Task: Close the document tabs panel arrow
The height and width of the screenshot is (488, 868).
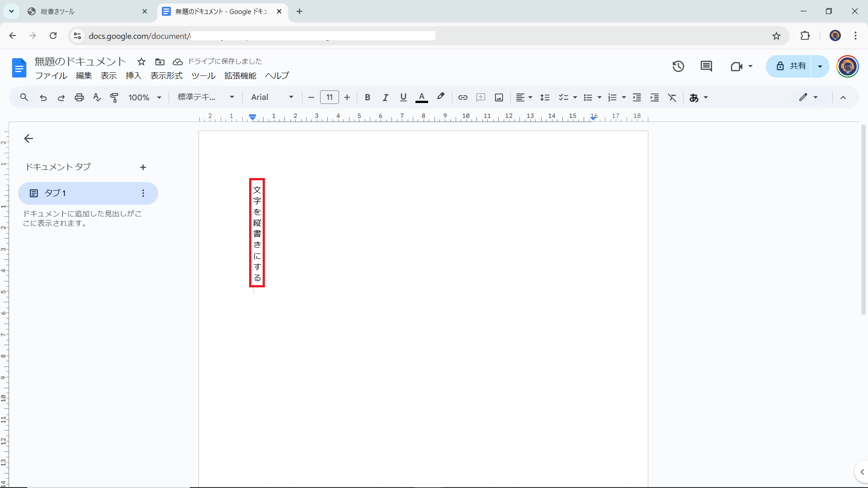Action: pyautogui.click(x=28, y=139)
